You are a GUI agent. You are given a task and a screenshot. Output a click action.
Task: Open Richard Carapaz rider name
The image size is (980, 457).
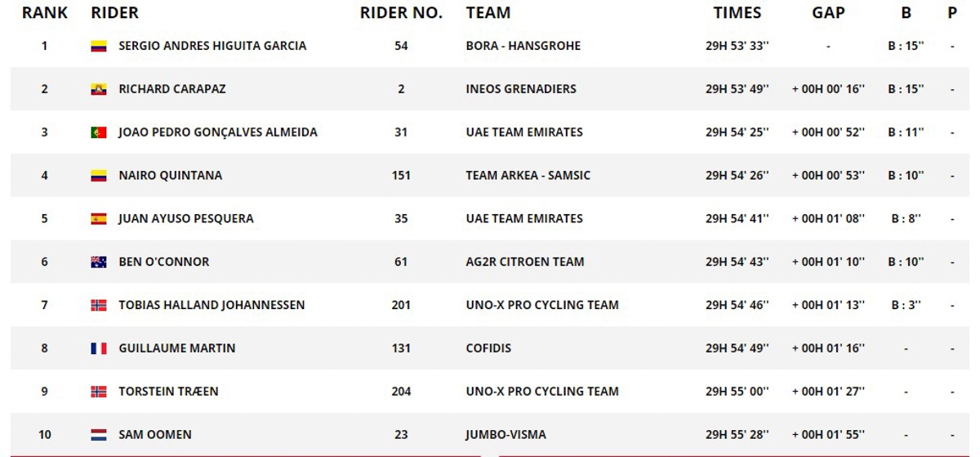(171, 89)
